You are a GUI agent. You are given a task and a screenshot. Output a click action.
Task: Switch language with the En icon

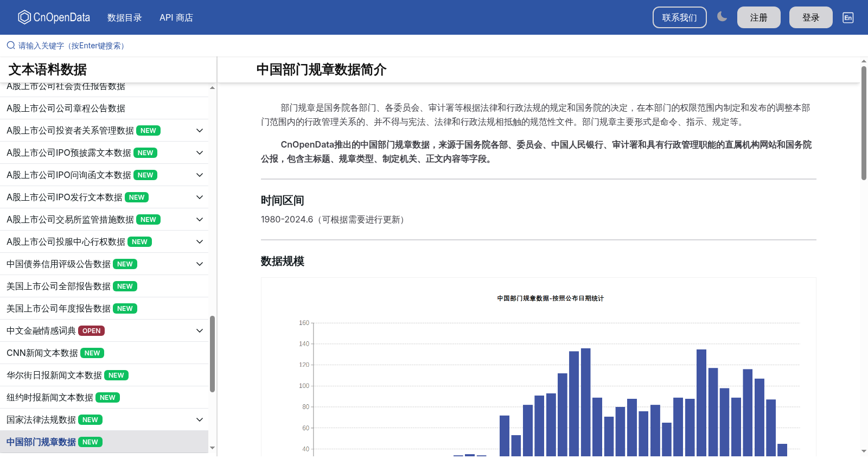[848, 17]
